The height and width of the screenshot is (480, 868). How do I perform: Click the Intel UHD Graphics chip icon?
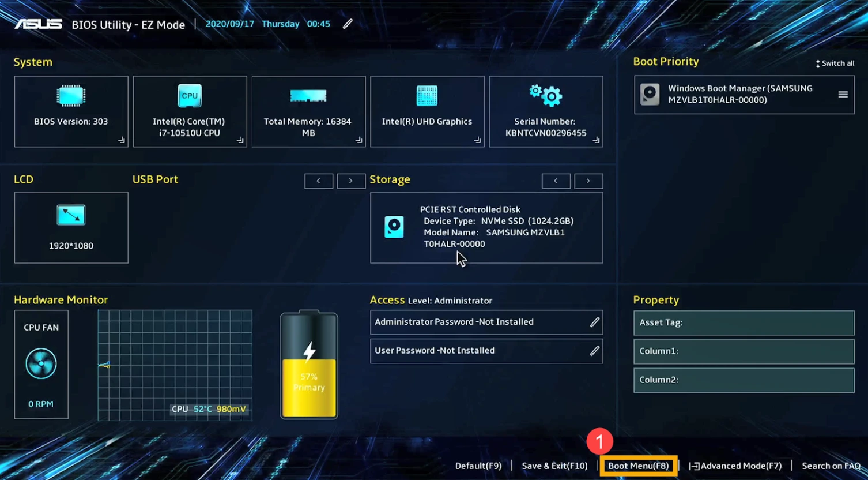[x=427, y=96]
